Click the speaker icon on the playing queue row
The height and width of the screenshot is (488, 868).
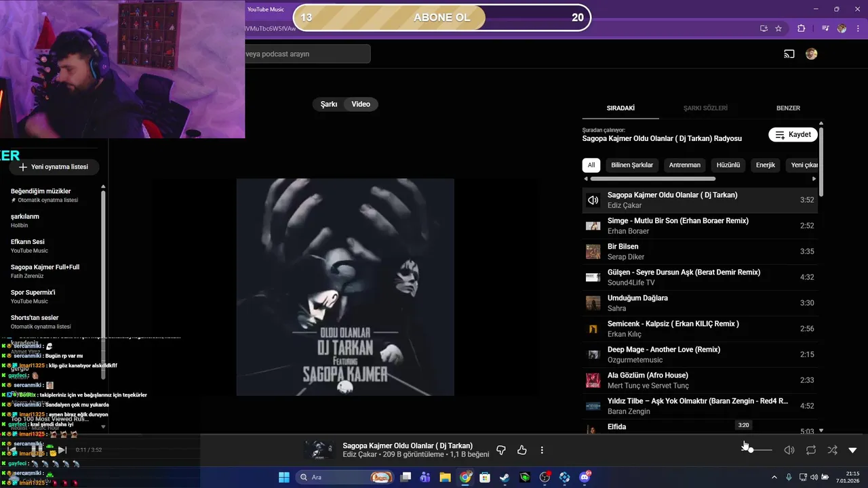[593, 200]
